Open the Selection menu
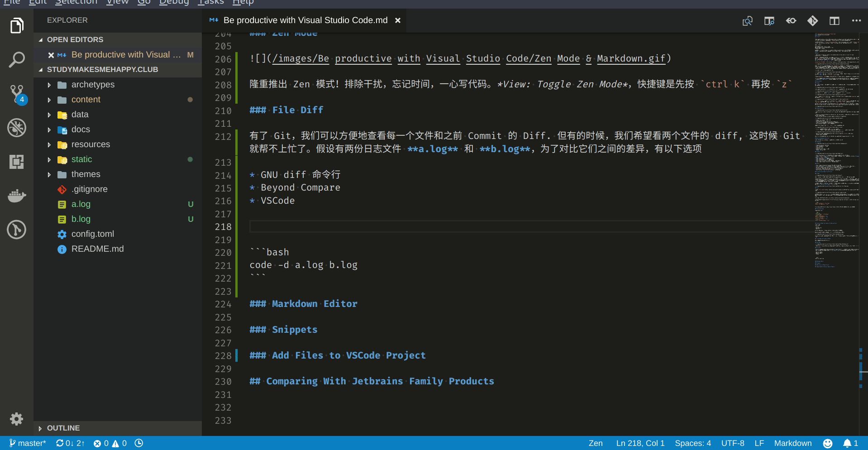Image resolution: width=868 pixels, height=450 pixels. pos(76,2)
